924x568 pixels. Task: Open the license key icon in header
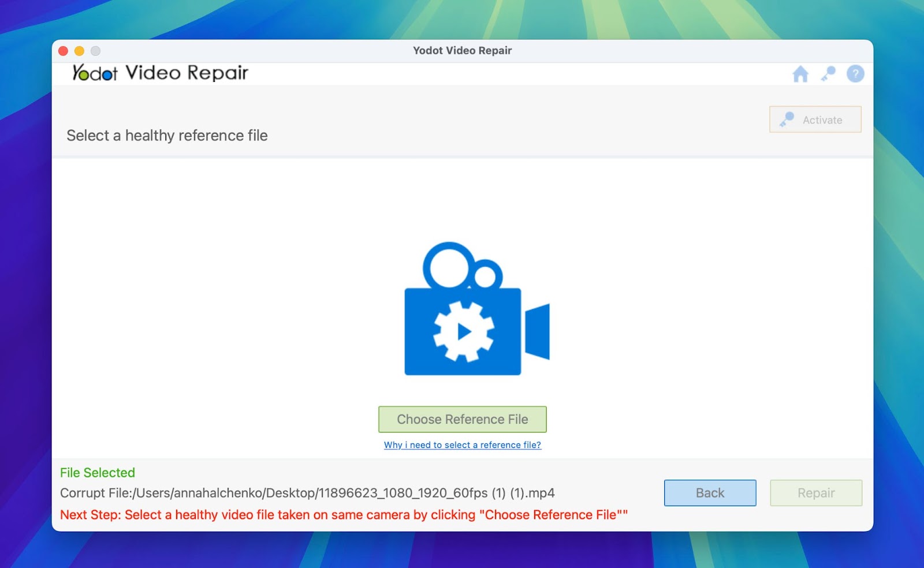click(x=828, y=74)
